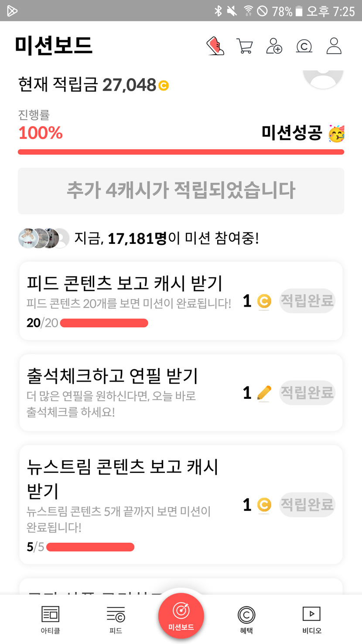The width and height of the screenshot is (362, 644).
Task: Open the 비디오 tab
Action: (312, 619)
